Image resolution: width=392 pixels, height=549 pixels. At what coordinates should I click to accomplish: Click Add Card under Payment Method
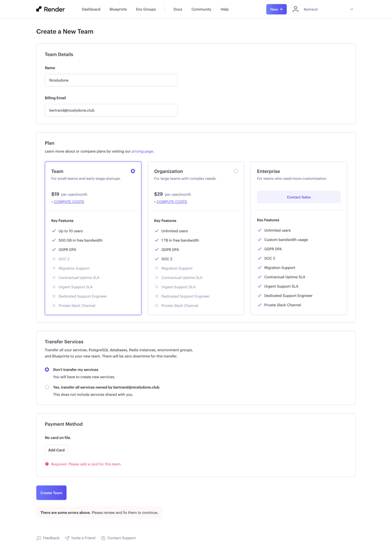(56, 449)
